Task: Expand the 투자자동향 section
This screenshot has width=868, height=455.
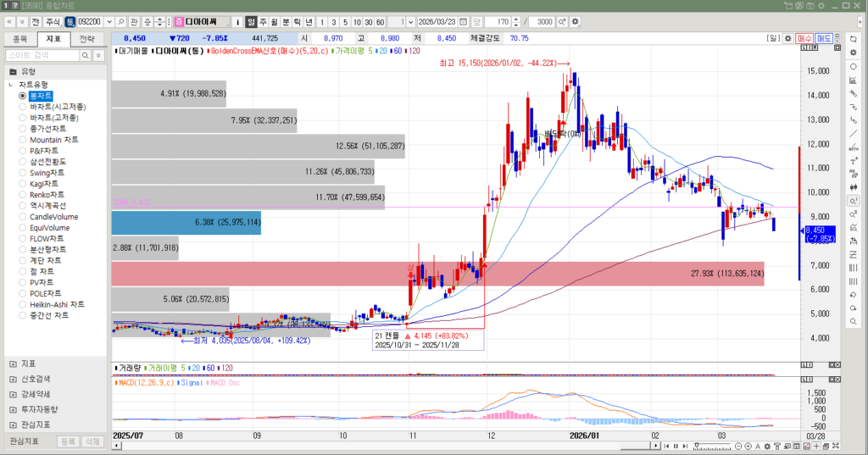Action: coord(13,409)
